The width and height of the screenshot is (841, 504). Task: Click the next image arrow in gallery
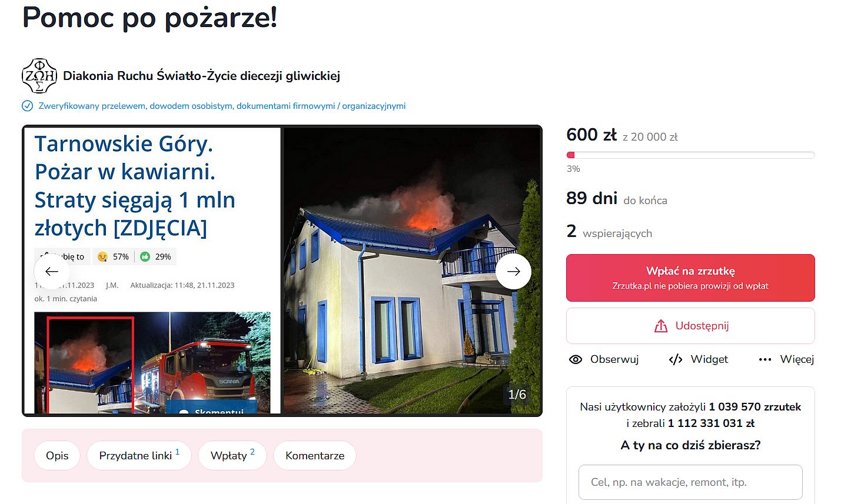pyautogui.click(x=513, y=271)
